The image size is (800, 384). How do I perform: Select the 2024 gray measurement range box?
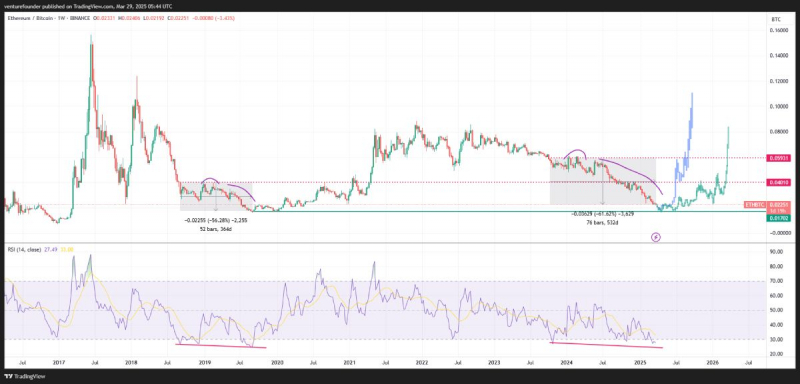point(602,182)
